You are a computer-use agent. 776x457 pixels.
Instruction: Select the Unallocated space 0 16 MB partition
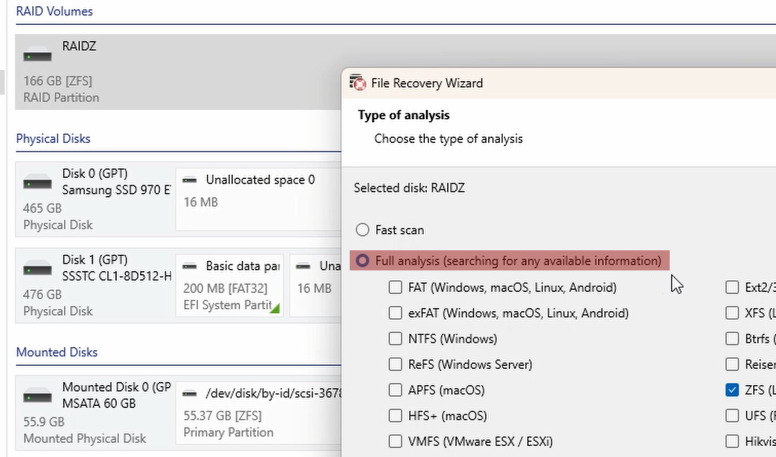tap(258, 199)
